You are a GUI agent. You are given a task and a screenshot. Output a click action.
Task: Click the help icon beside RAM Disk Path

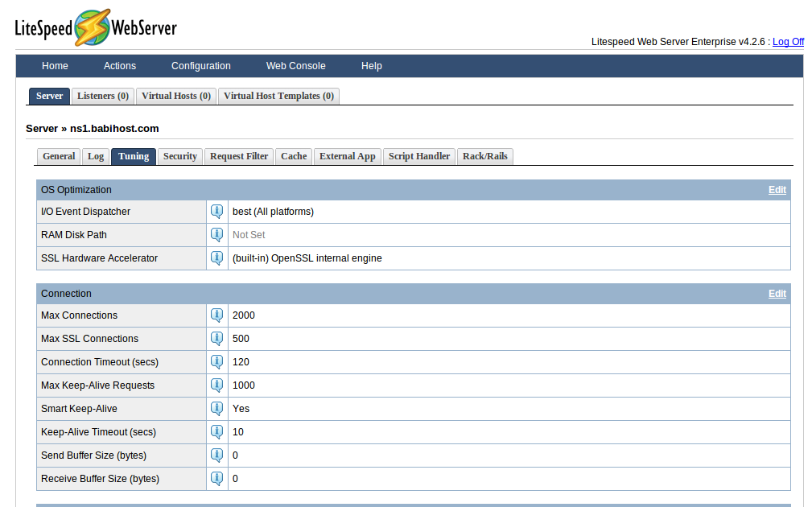tap(216, 235)
